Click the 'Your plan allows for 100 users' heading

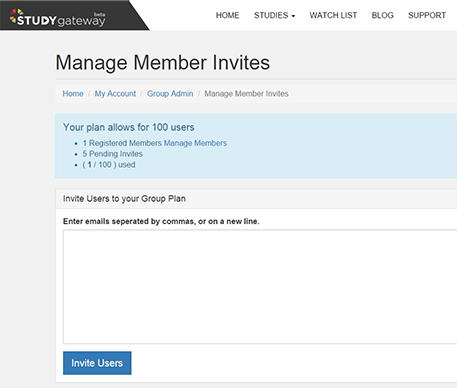point(129,127)
